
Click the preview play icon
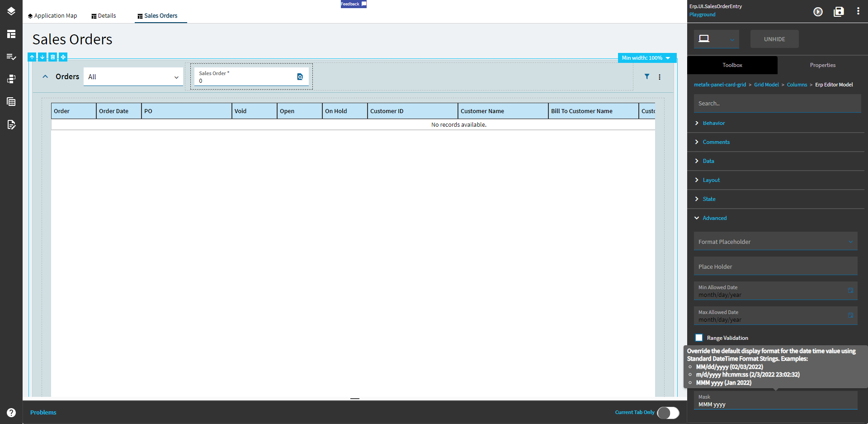818,12
